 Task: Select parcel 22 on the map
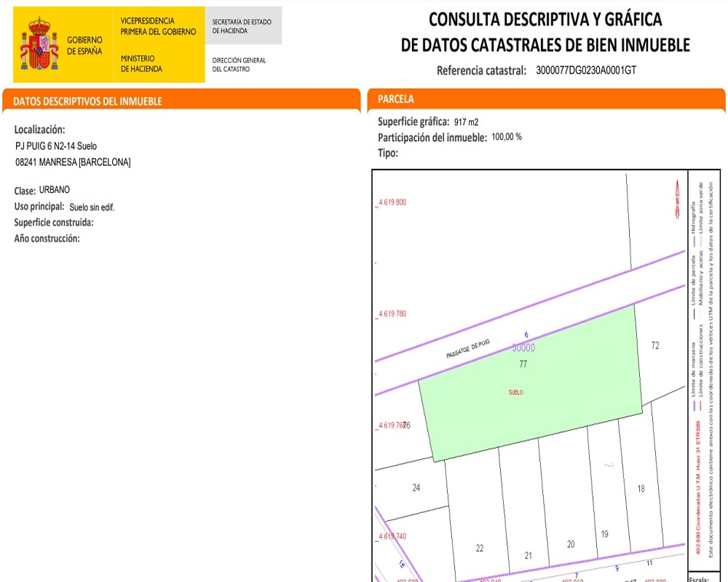point(480,548)
